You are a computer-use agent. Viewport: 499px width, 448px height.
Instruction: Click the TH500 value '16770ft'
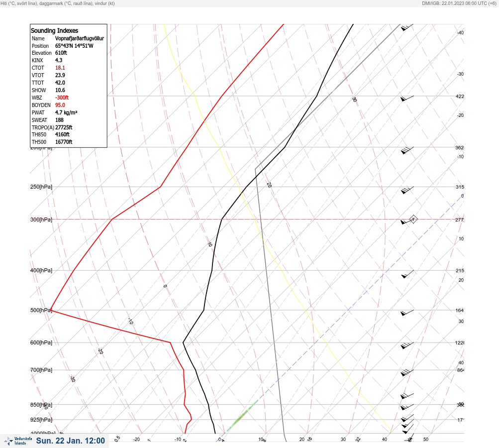point(64,142)
